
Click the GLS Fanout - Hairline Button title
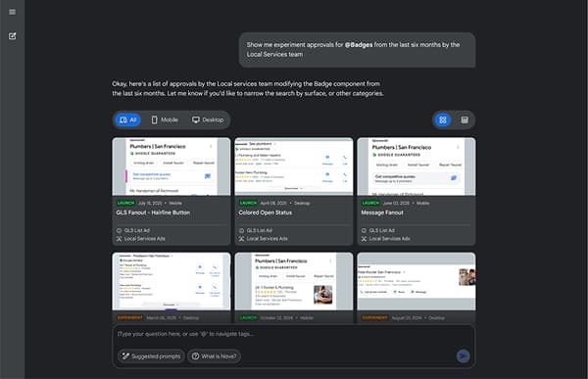tap(153, 213)
